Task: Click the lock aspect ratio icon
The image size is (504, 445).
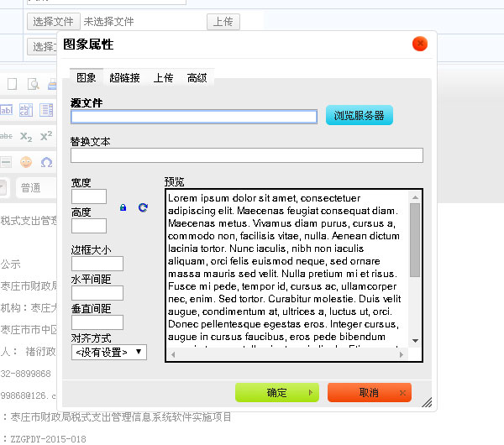Action: [x=123, y=207]
